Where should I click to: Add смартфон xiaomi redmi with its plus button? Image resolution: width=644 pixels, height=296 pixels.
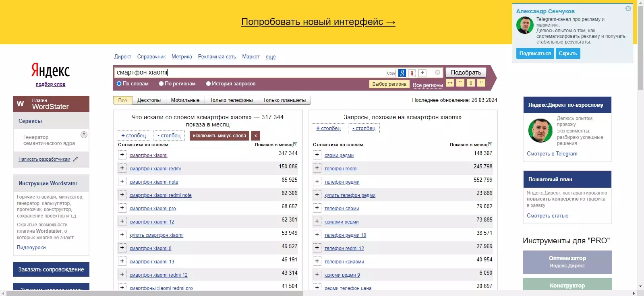(x=122, y=168)
